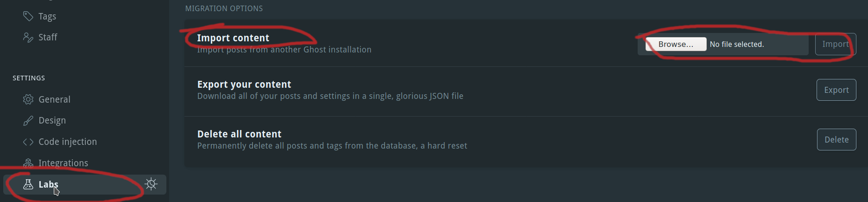The image size is (868, 202).
Task: Click the Delete all content button
Action: click(836, 140)
